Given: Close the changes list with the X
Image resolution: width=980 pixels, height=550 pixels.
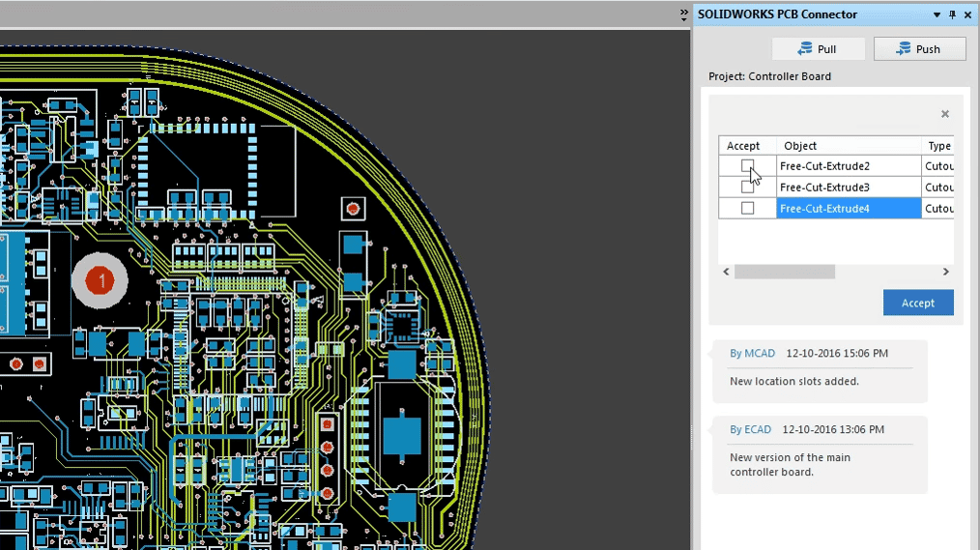Looking at the screenshot, I should [x=945, y=114].
